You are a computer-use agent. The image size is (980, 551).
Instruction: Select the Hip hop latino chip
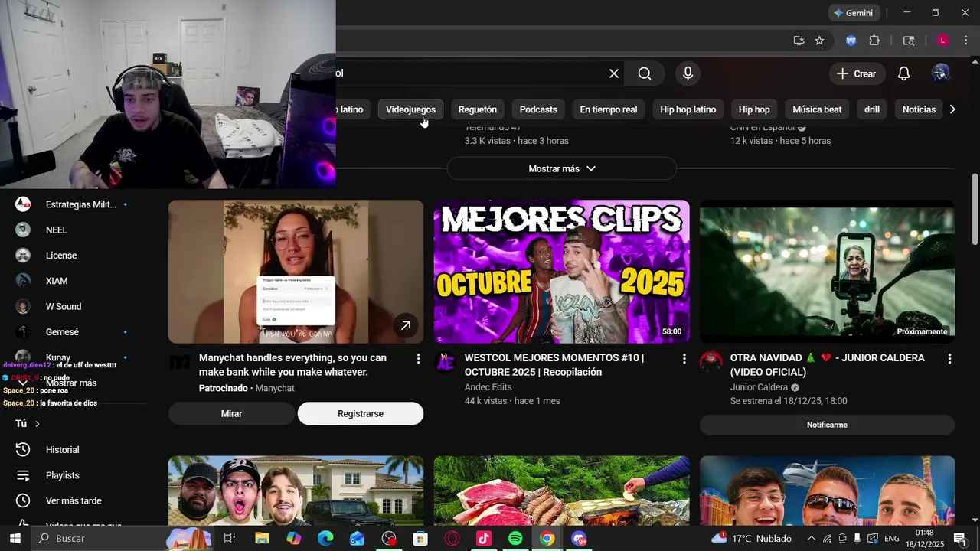[x=688, y=109]
